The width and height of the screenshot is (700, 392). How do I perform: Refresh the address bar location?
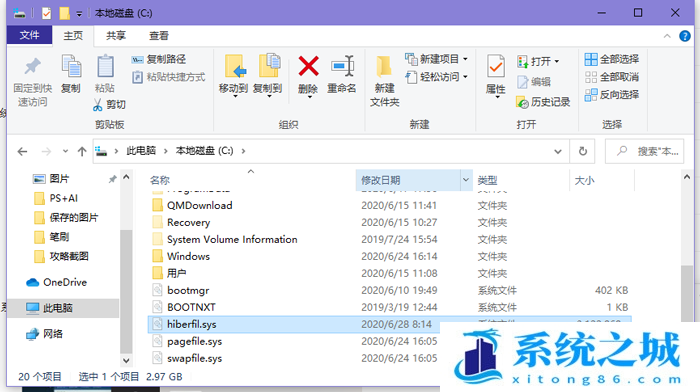583,151
